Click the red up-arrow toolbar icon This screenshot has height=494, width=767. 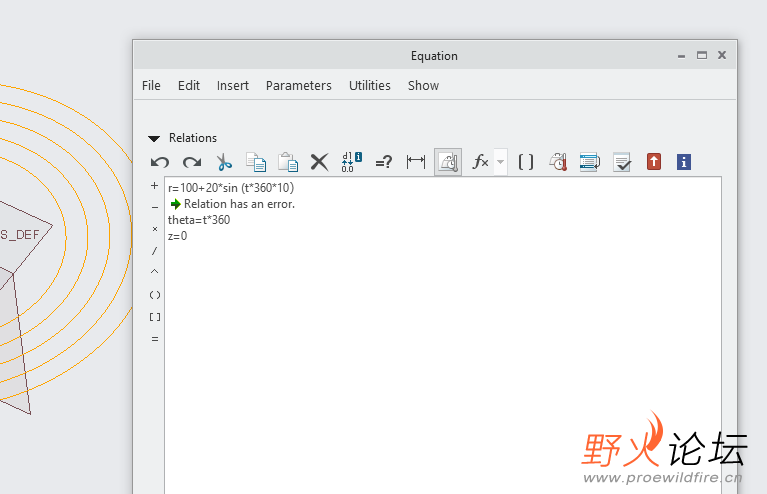[654, 162]
